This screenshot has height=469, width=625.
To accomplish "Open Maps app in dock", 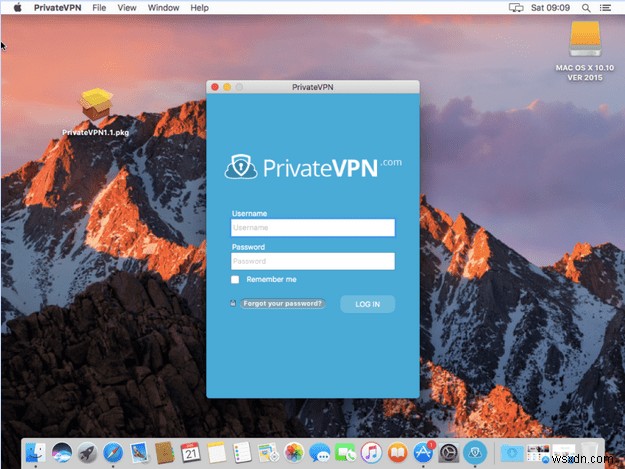I will point(268,453).
